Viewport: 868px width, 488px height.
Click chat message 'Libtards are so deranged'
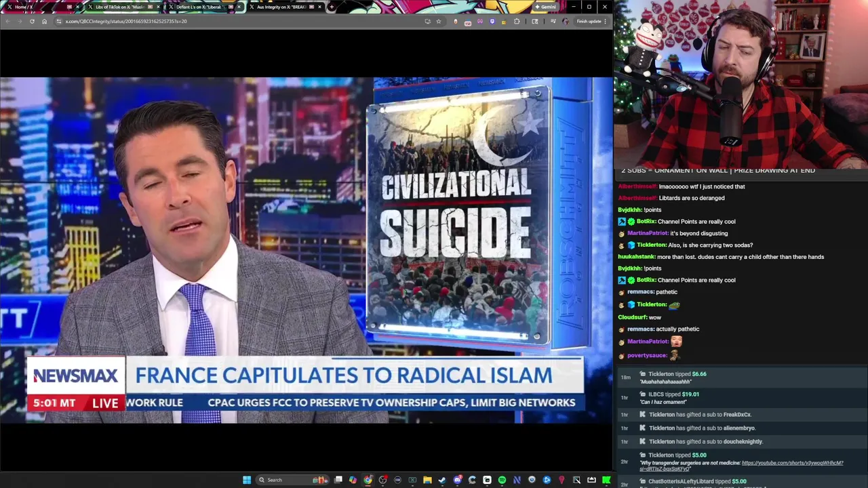692,198
